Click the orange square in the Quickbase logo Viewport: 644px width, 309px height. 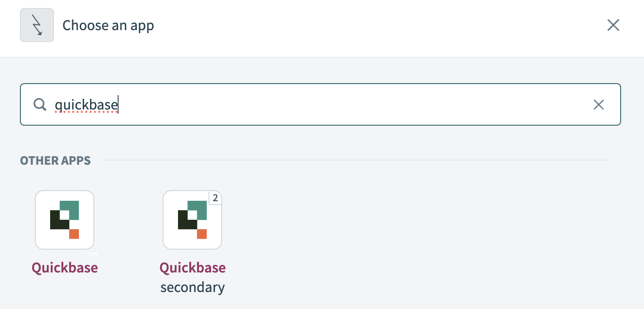coord(73,233)
